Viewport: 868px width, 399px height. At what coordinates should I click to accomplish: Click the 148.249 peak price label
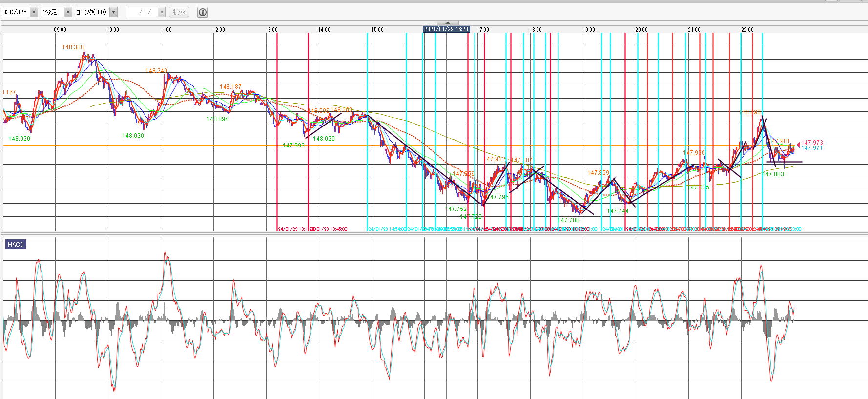point(156,71)
